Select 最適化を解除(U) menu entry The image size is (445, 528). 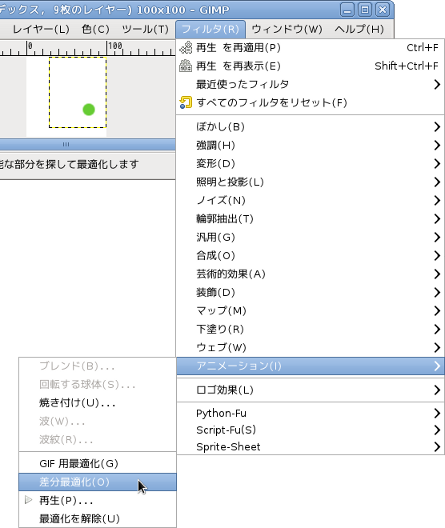point(98,519)
